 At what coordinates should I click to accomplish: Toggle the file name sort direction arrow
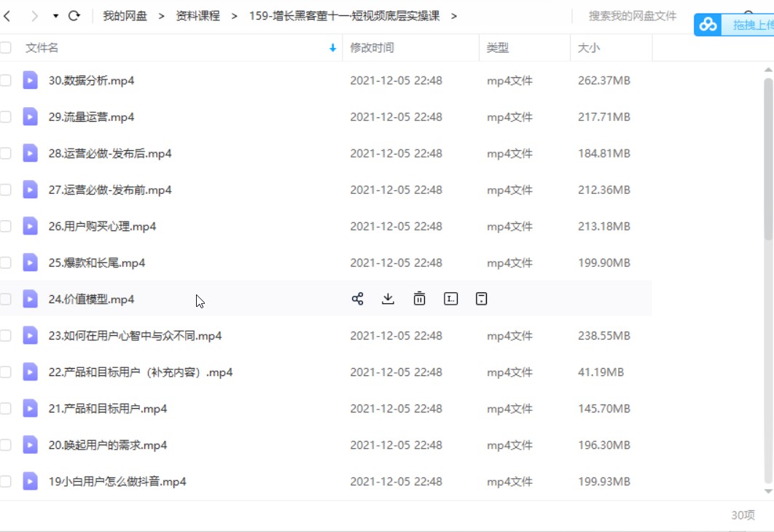[x=333, y=48]
